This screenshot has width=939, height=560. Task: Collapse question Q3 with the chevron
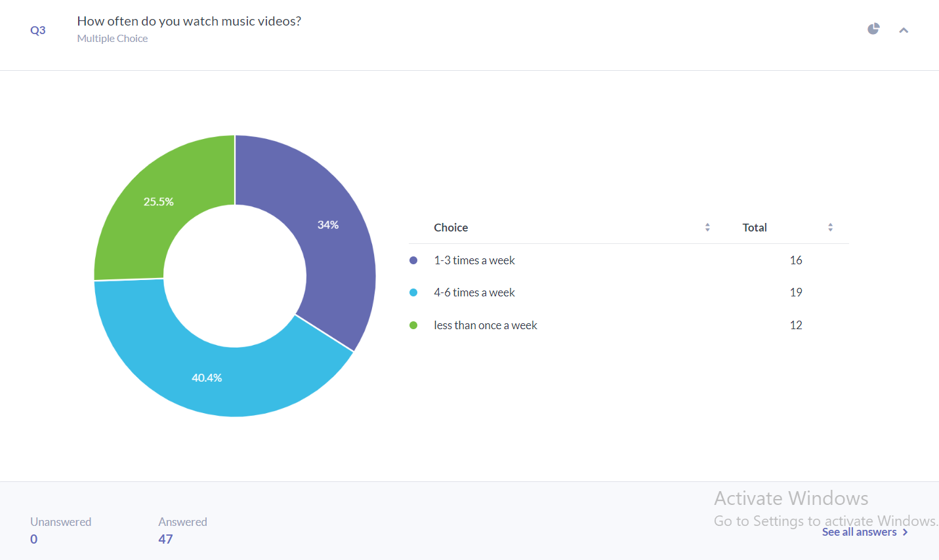tap(904, 30)
